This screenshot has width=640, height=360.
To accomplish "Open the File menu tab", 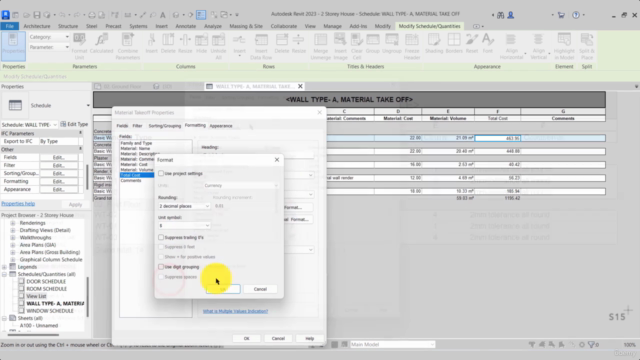I will pyautogui.click(x=9, y=26).
